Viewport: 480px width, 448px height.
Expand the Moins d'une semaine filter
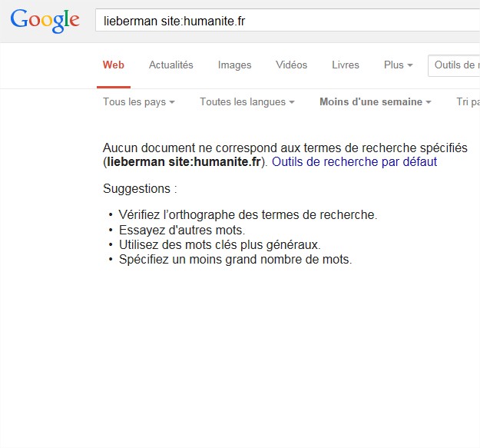tap(376, 101)
